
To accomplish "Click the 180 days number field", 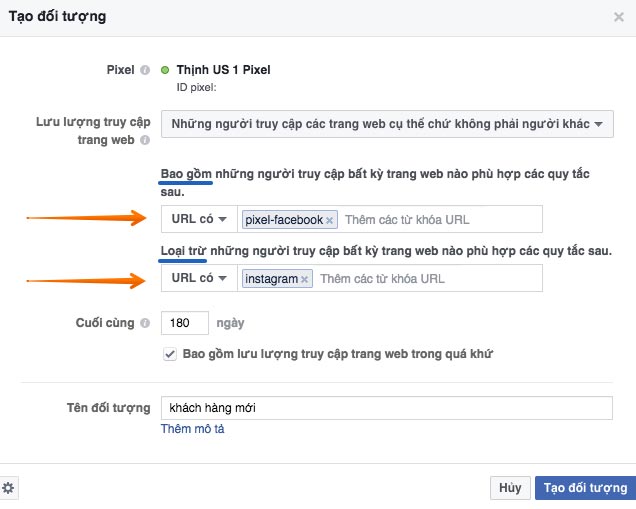I will (185, 323).
